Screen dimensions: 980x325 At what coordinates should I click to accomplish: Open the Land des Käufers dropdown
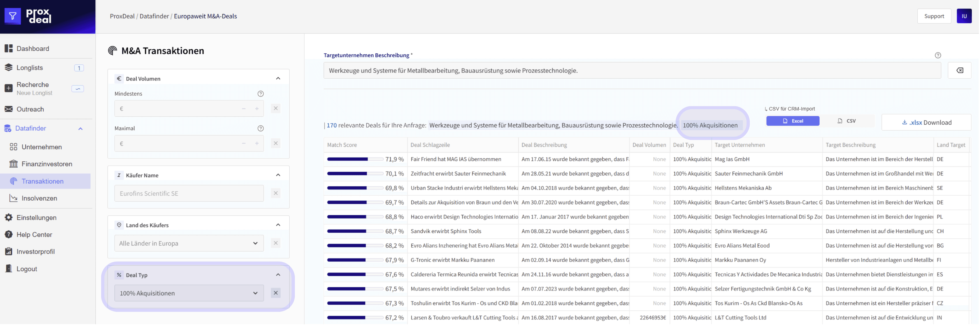coord(189,243)
